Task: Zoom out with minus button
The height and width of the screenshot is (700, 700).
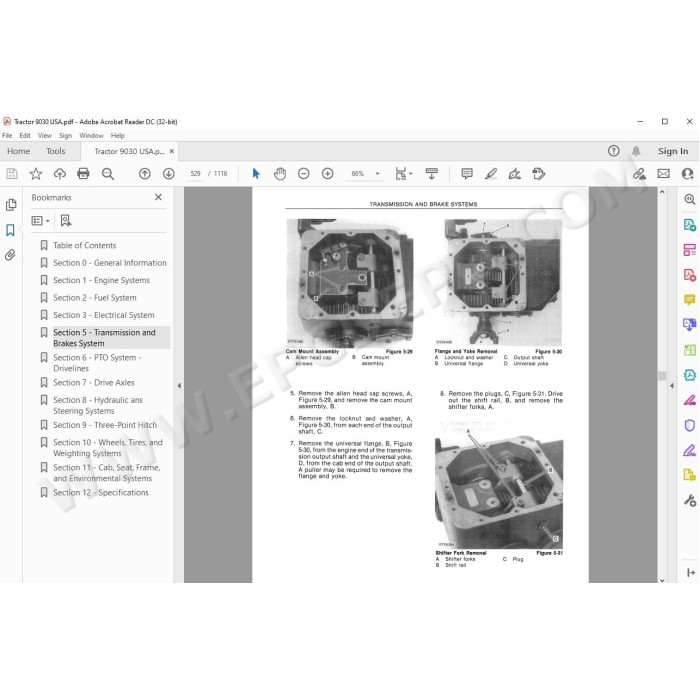Action: point(304,174)
